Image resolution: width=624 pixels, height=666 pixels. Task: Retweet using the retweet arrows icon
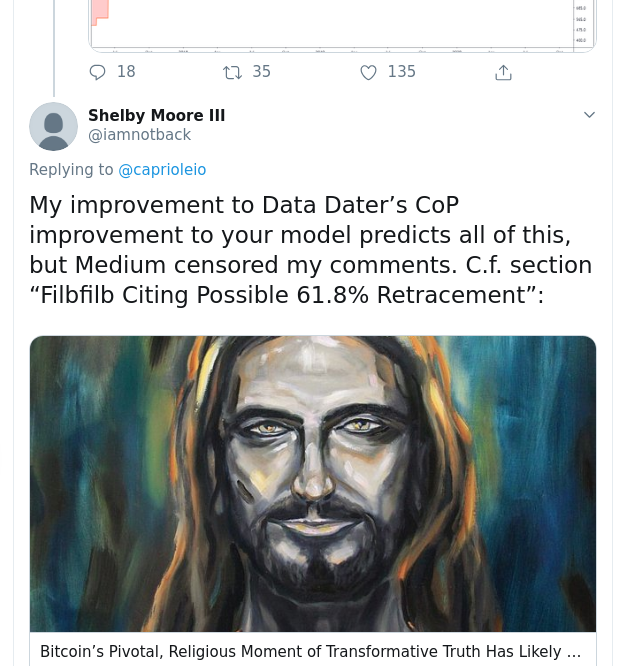232,73
